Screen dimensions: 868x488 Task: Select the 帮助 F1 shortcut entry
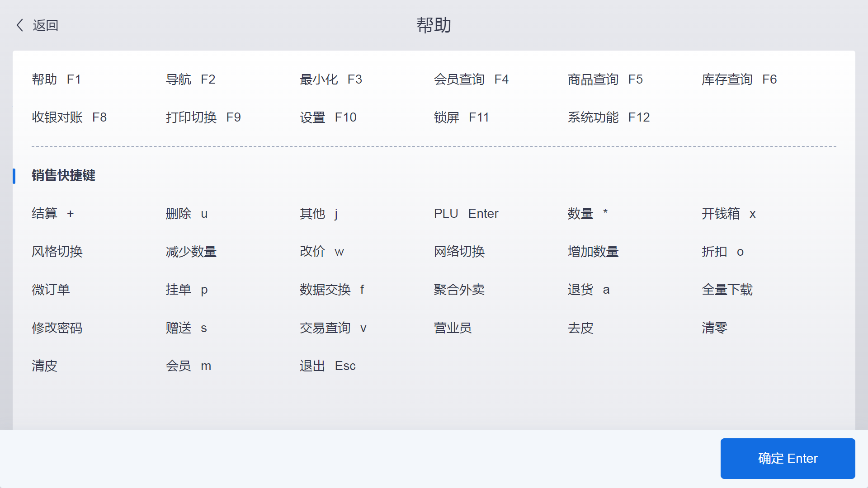pyautogui.click(x=56, y=80)
